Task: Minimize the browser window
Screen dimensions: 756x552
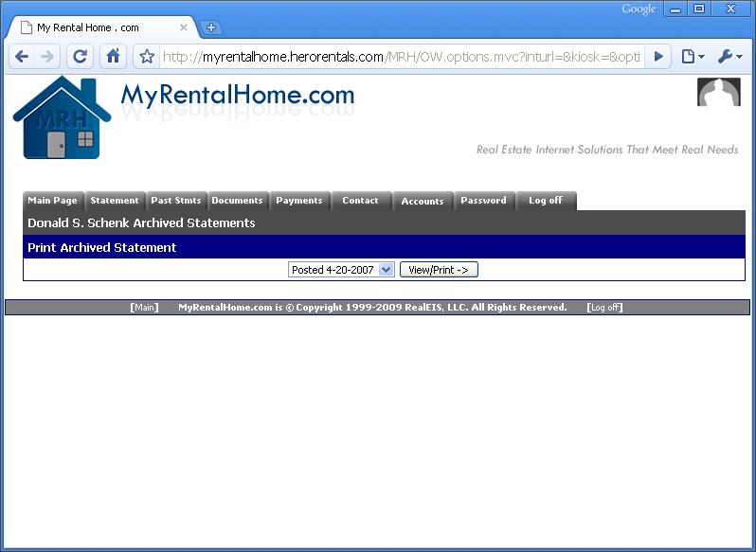Action: pos(675,9)
